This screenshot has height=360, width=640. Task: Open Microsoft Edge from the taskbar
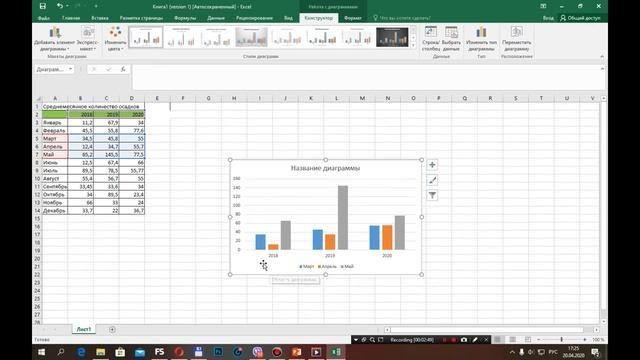pyautogui.click(x=81, y=352)
